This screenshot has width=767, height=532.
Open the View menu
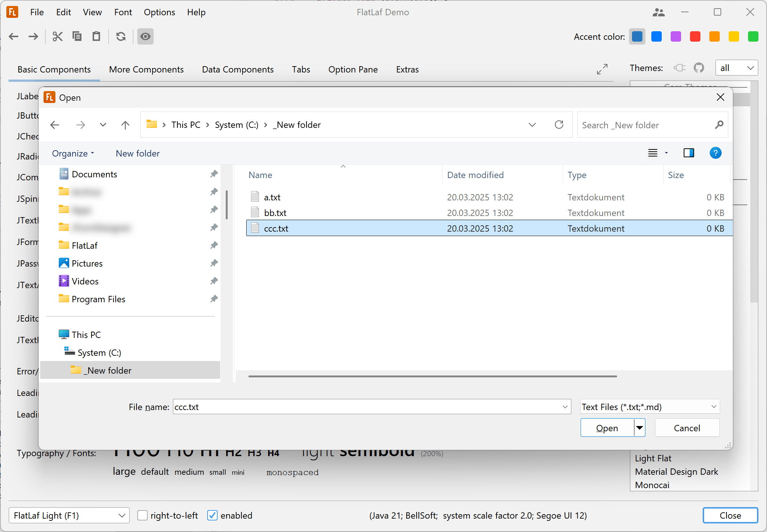pos(92,12)
